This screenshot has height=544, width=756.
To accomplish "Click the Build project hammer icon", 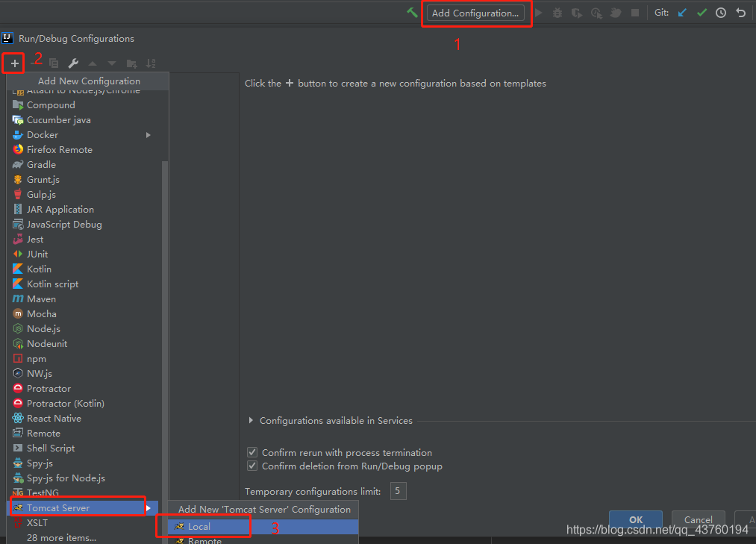I will click(412, 13).
